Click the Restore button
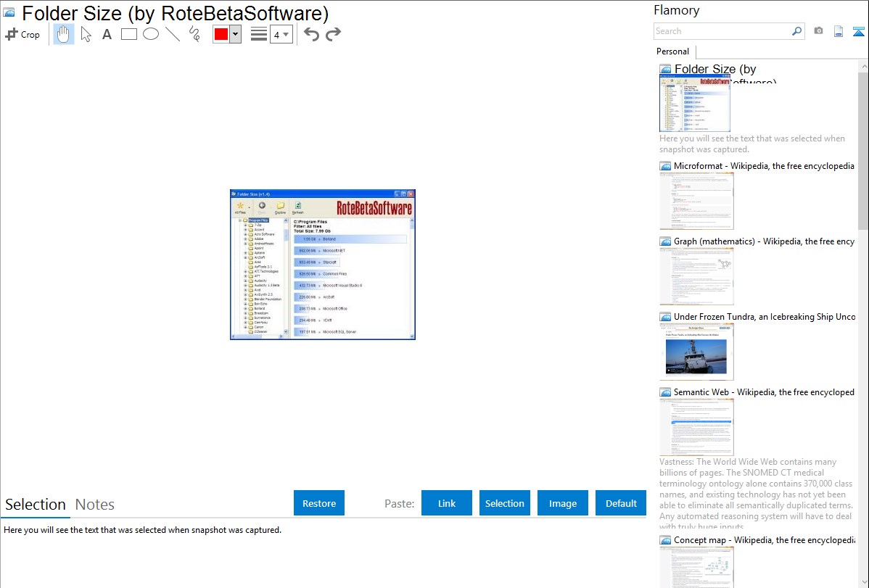 point(319,503)
